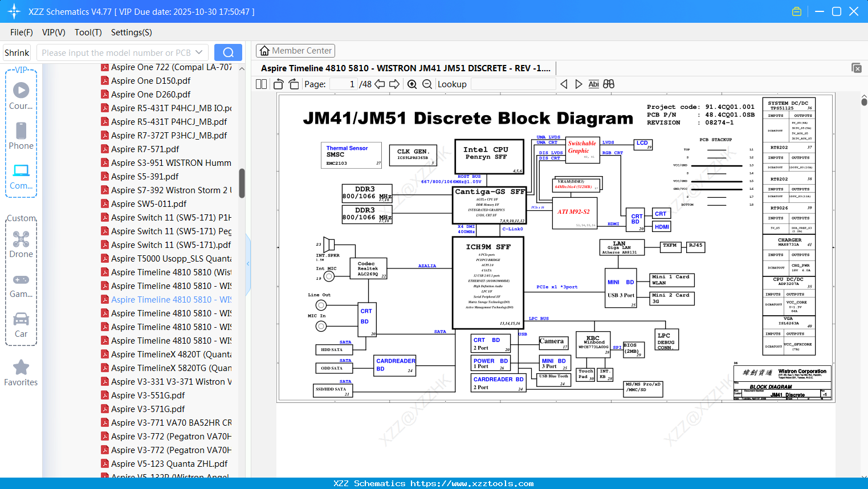Open Aspire V3-551G.pdf
The width and height of the screenshot is (868, 489).
[148, 396]
